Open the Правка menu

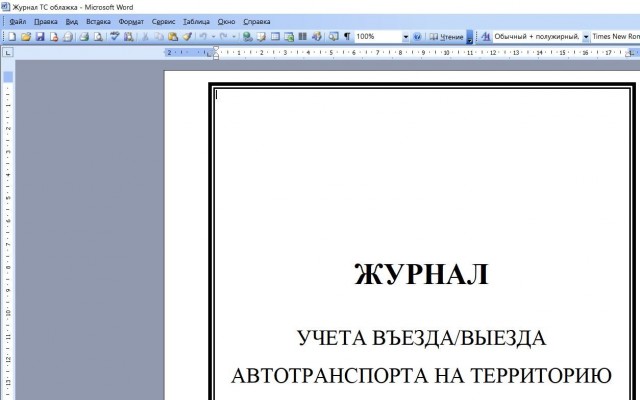coord(46,22)
